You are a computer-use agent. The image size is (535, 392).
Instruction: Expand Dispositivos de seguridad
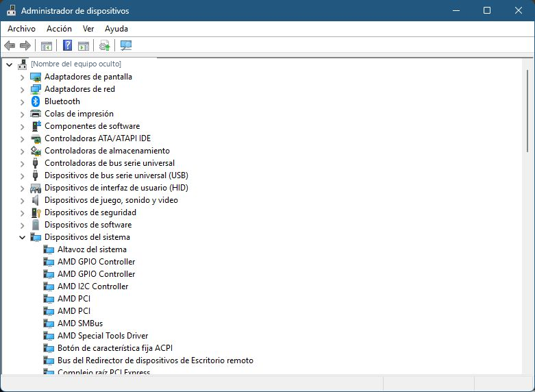[22, 213]
